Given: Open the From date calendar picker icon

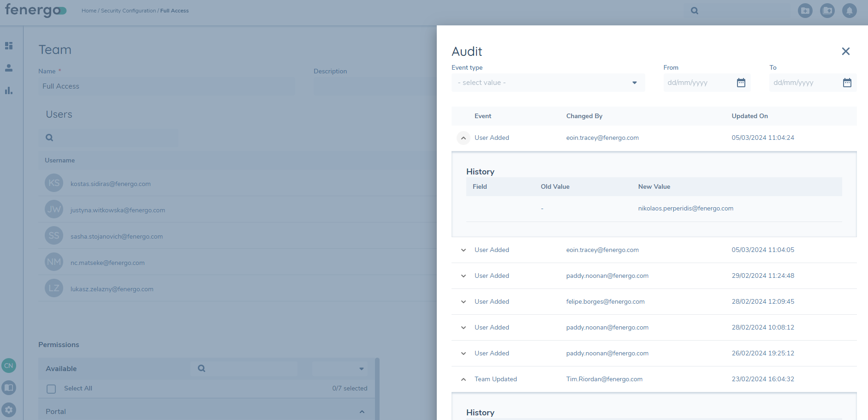Looking at the screenshot, I should [x=741, y=83].
